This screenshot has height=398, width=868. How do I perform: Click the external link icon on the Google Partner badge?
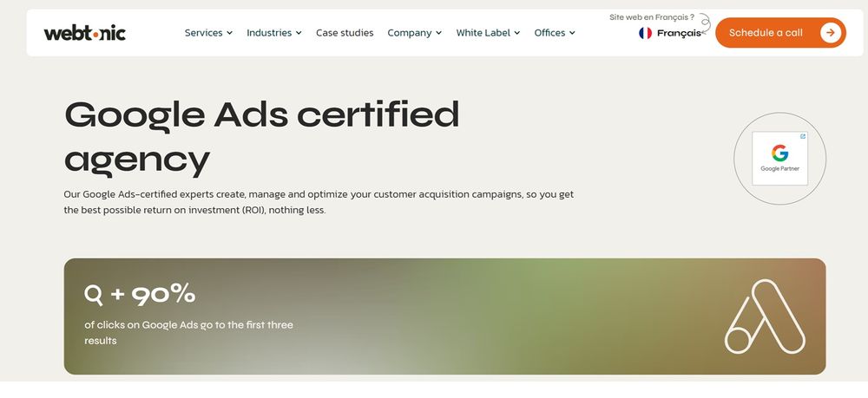(802, 136)
